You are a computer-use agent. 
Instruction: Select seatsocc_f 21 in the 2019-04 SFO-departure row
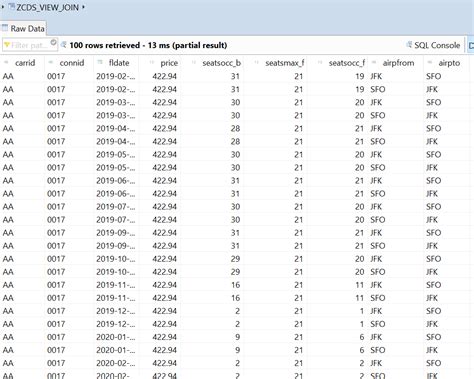click(359, 141)
